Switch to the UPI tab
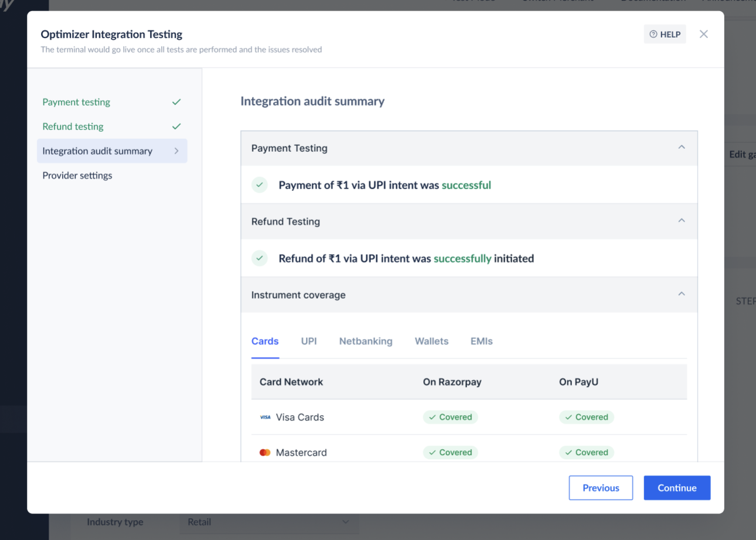Image resolution: width=756 pixels, height=540 pixels. tap(309, 341)
